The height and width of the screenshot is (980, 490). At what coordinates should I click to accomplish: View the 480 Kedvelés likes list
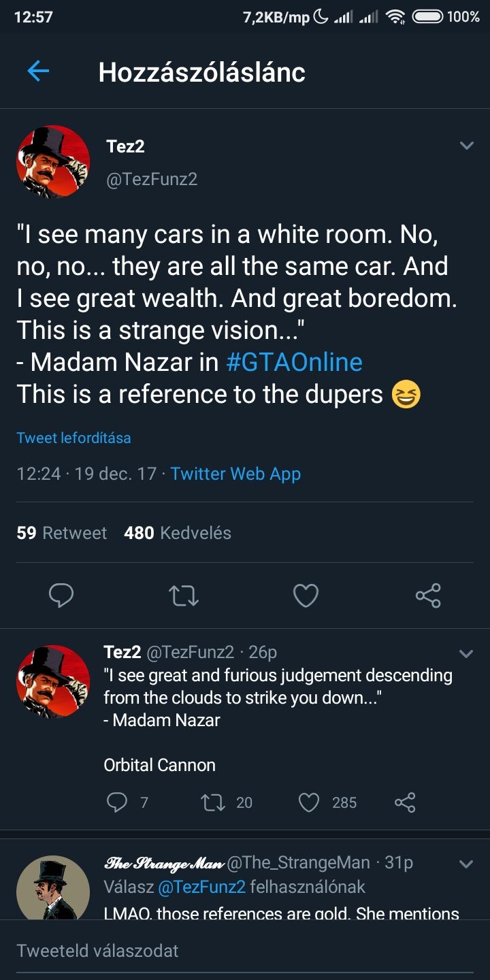click(x=178, y=533)
